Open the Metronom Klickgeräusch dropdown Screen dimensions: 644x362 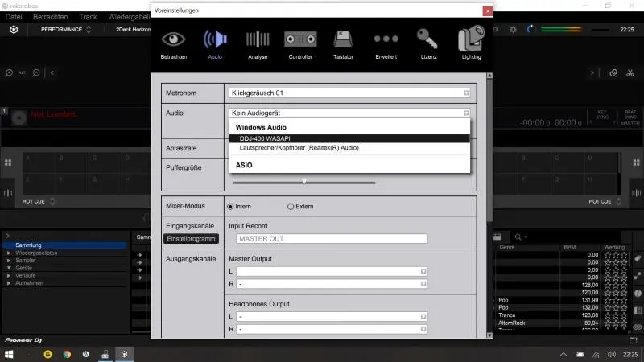[349, 93]
